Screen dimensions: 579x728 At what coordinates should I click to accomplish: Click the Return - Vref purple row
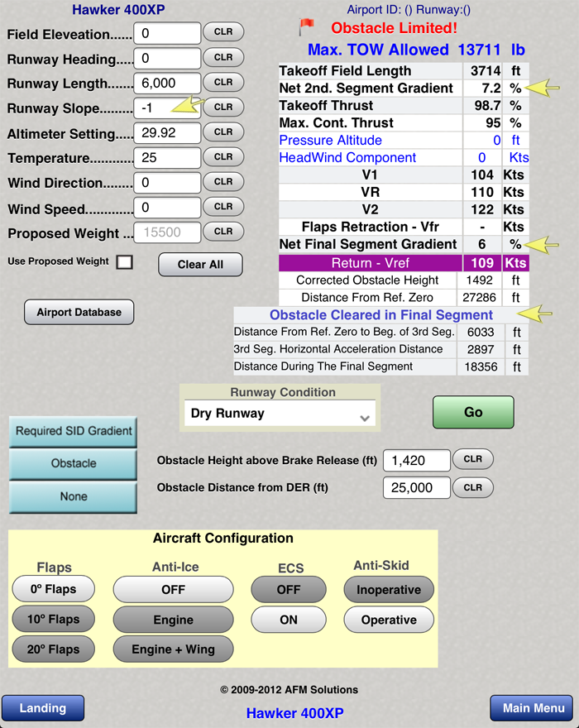click(404, 263)
